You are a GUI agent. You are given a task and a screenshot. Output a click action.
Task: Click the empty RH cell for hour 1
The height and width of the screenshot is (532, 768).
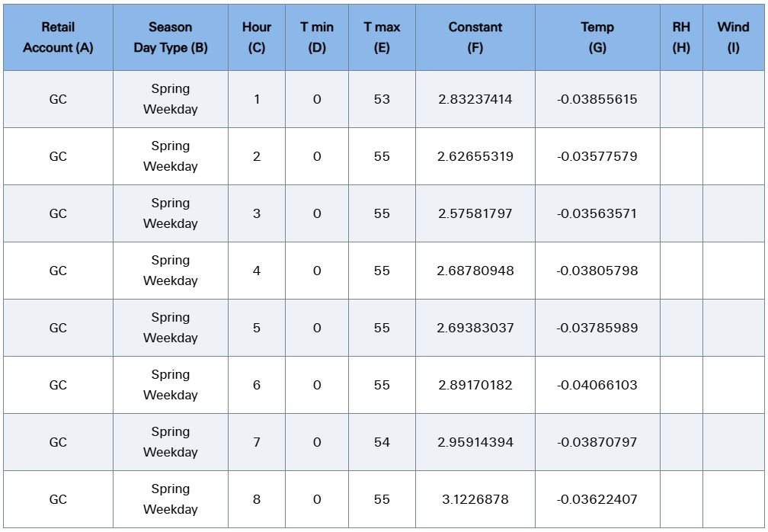[x=681, y=99]
